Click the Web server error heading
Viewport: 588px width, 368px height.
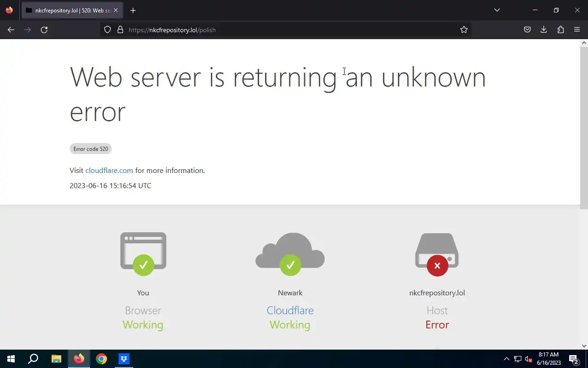click(x=277, y=94)
